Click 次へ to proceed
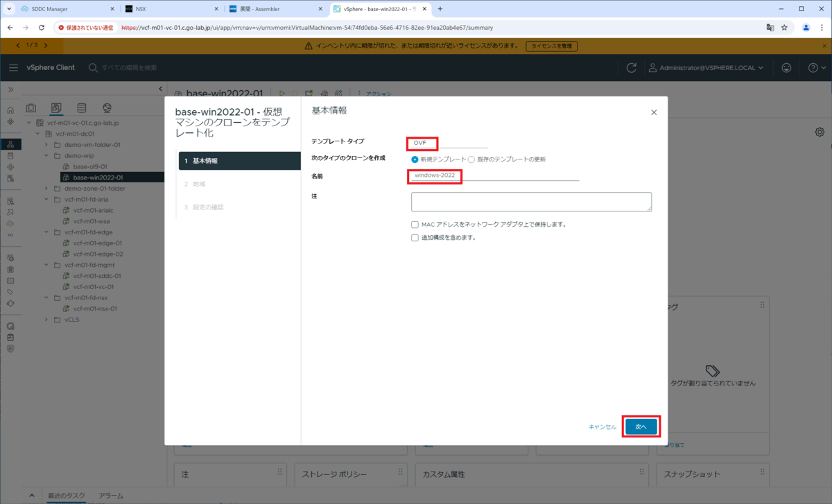The height and width of the screenshot is (504, 832). pos(641,427)
